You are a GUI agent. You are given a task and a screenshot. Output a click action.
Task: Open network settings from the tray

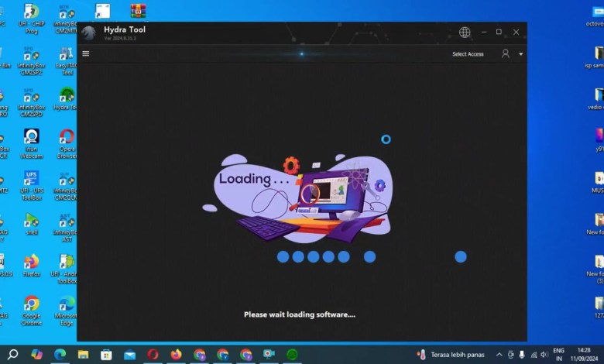534,355
